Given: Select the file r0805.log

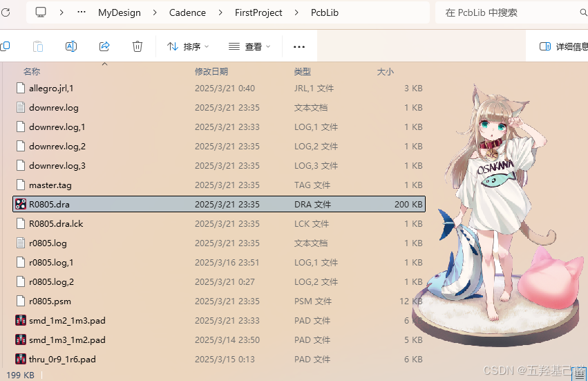Looking at the screenshot, I should pos(219,243).
